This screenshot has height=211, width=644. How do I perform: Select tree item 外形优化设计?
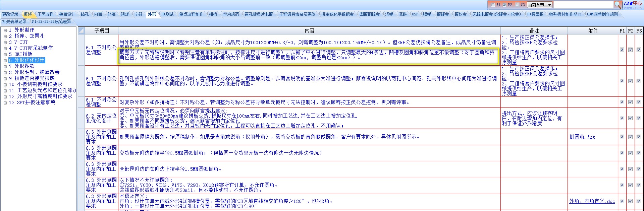[x=27, y=60]
